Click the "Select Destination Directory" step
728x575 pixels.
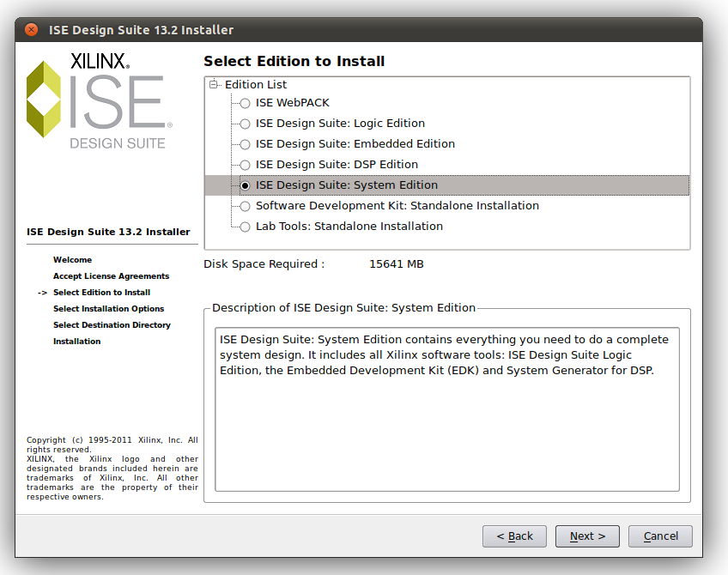112,325
